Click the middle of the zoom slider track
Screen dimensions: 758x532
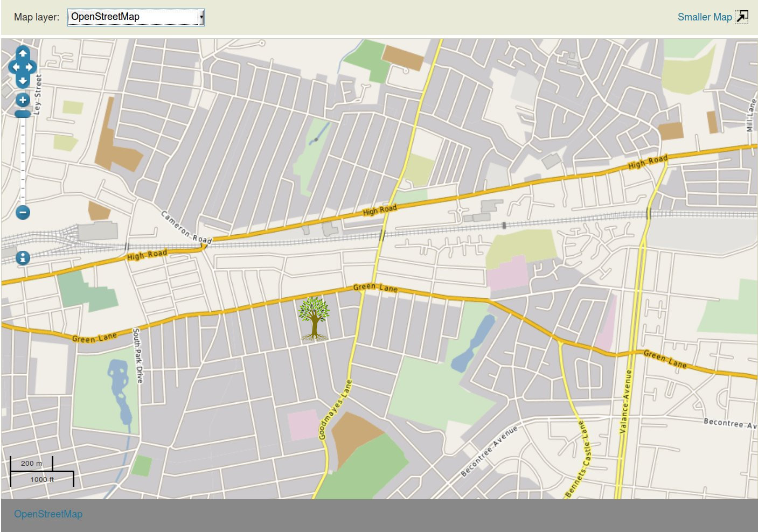[x=23, y=162]
